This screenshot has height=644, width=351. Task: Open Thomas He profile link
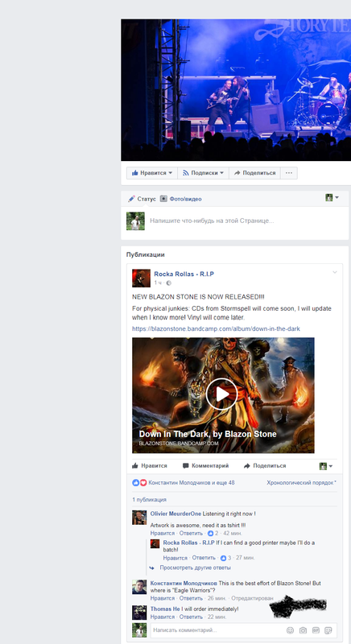(165, 609)
